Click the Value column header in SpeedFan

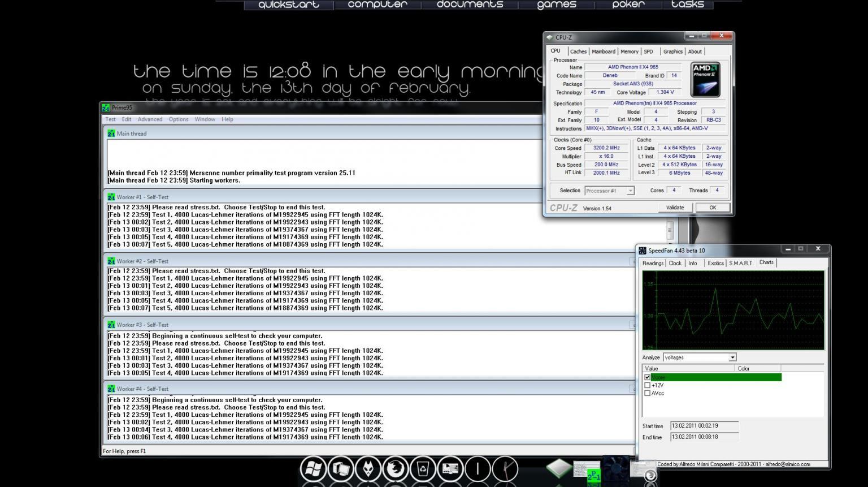pyautogui.click(x=688, y=368)
